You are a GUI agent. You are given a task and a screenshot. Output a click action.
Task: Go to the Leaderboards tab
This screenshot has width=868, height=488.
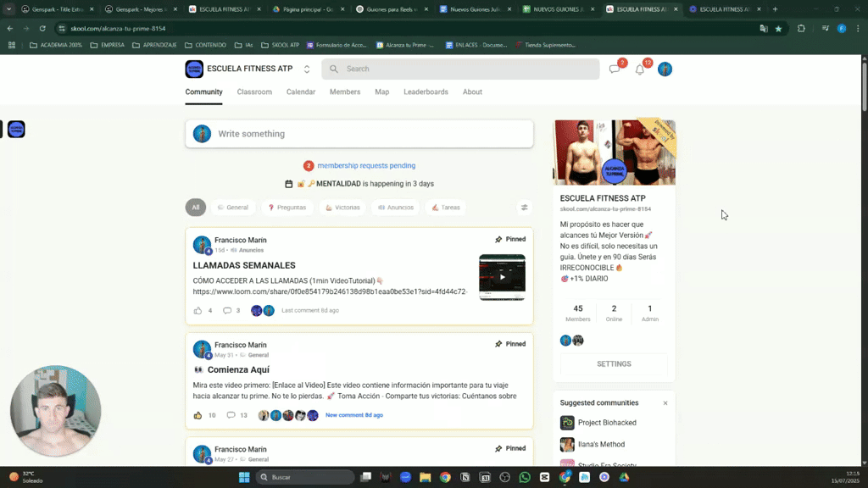pyautogui.click(x=426, y=91)
